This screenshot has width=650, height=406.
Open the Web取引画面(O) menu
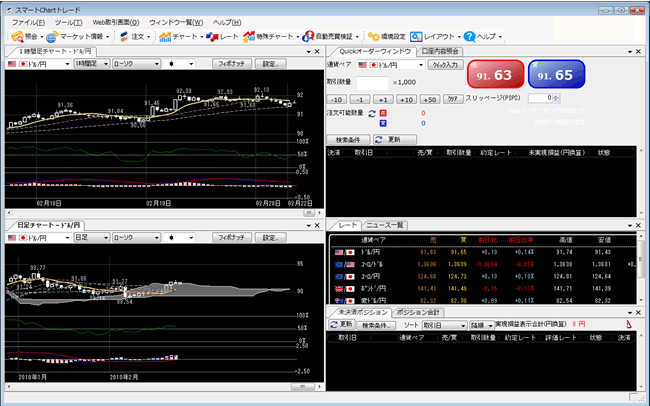(116, 22)
